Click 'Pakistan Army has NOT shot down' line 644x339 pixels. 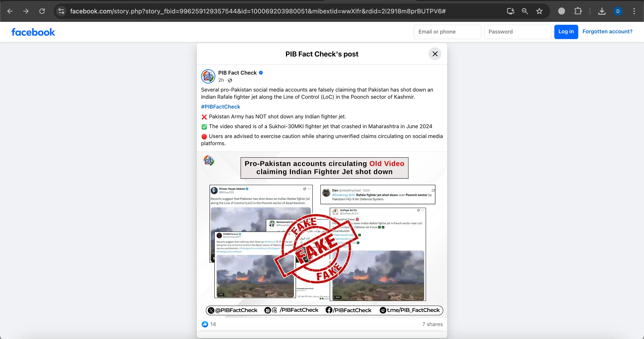(x=277, y=117)
